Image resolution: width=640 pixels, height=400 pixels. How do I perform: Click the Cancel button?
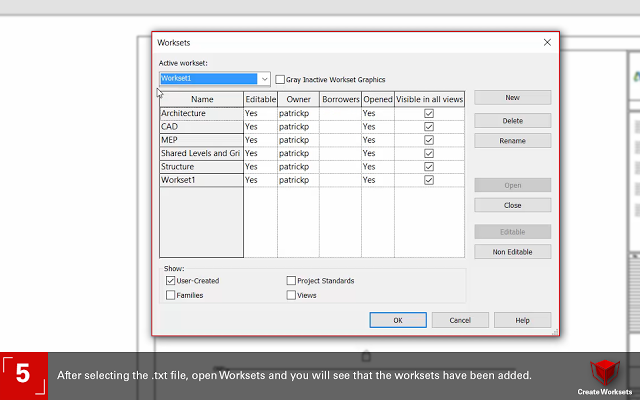(460, 320)
